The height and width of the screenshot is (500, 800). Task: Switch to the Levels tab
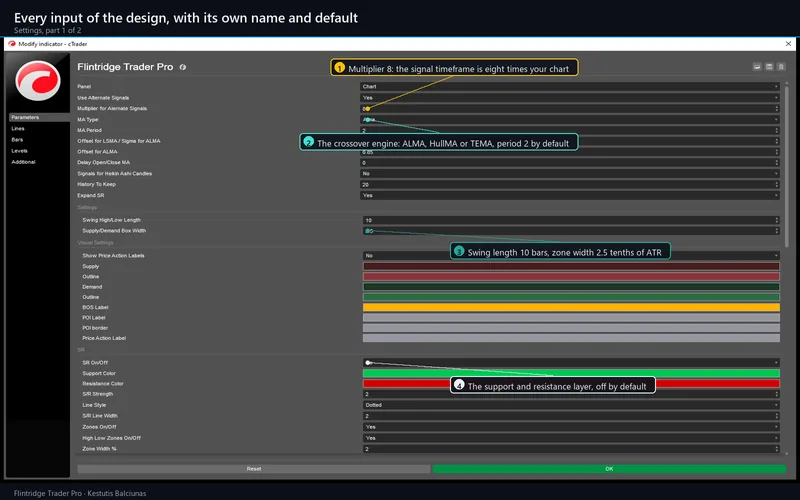(19, 151)
